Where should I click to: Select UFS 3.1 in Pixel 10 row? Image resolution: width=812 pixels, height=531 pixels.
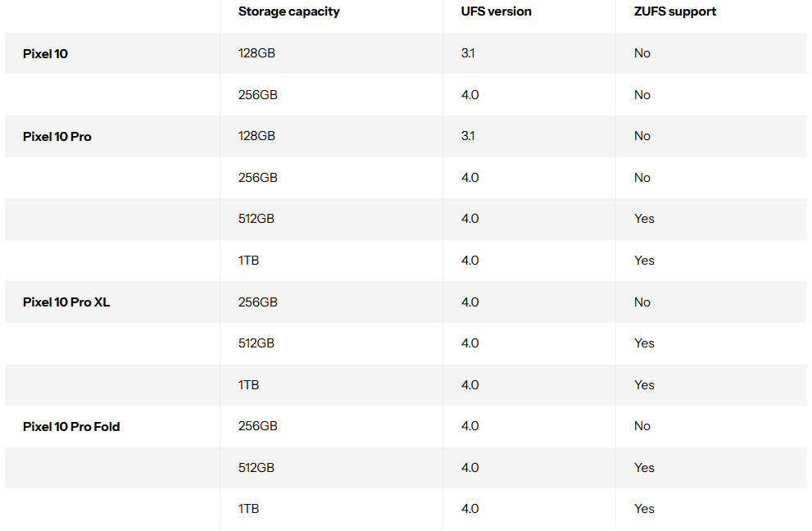(x=468, y=53)
